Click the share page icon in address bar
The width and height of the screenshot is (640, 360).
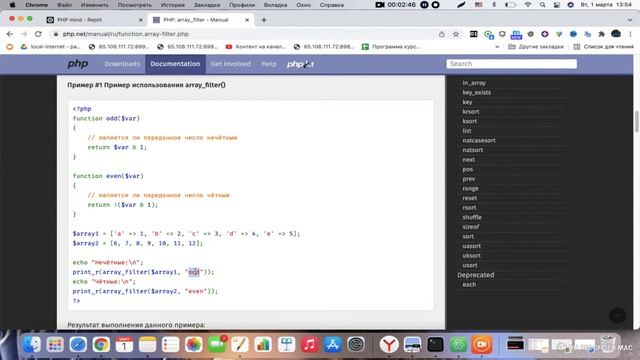[x=442, y=34]
